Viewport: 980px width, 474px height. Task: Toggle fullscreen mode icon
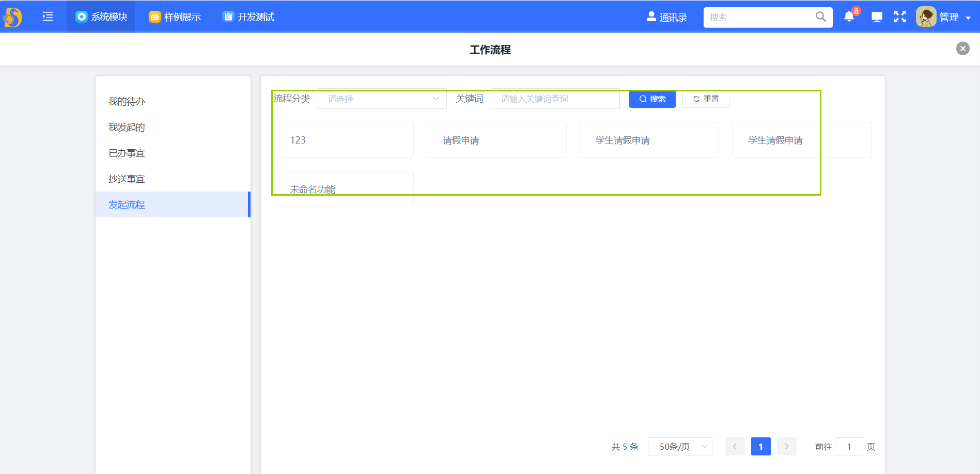point(900,17)
